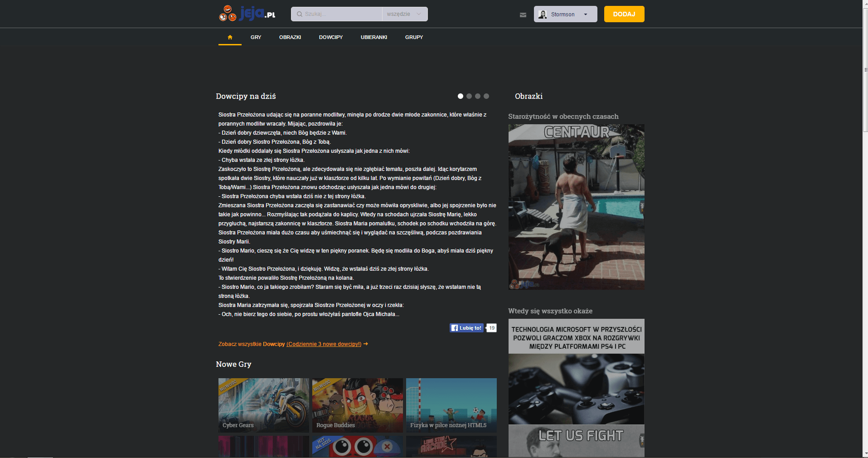Viewport: 868px width, 458px height.
Task: Select the third carousel dot for jokes
Action: click(478, 96)
